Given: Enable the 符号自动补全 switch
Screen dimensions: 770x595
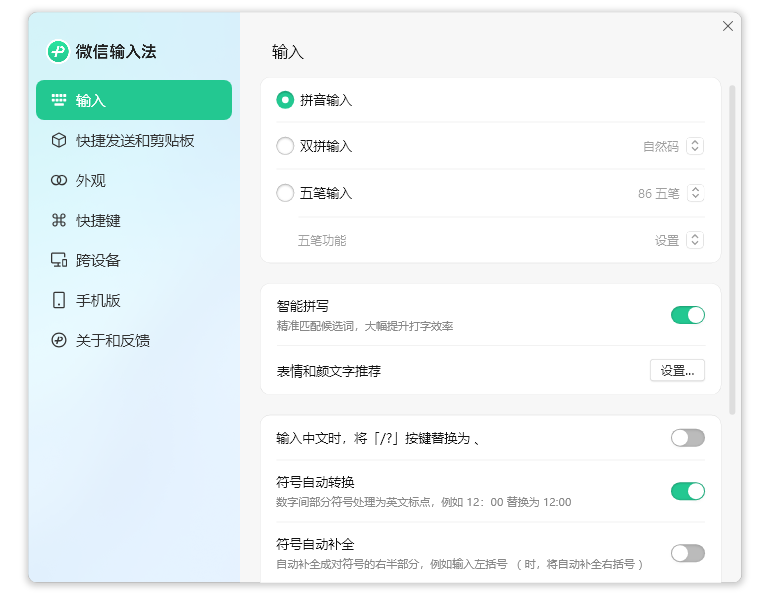Looking at the screenshot, I should tap(687, 553).
